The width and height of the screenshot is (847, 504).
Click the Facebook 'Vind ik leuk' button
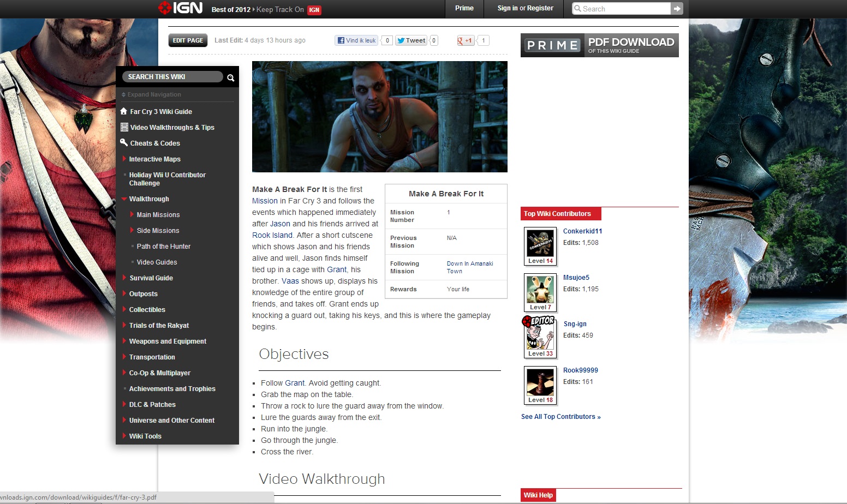(x=356, y=40)
